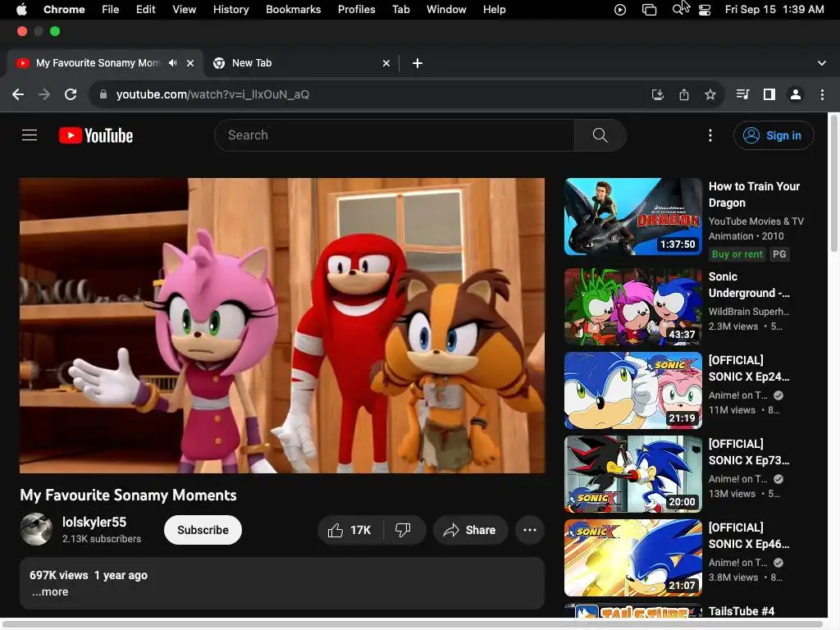The height and width of the screenshot is (630, 840).
Task: Click the address bar URL
Action: [212, 95]
